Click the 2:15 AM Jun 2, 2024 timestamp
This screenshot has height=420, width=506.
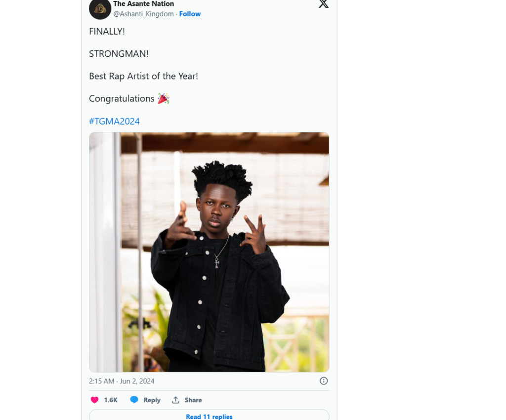click(122, 381)
